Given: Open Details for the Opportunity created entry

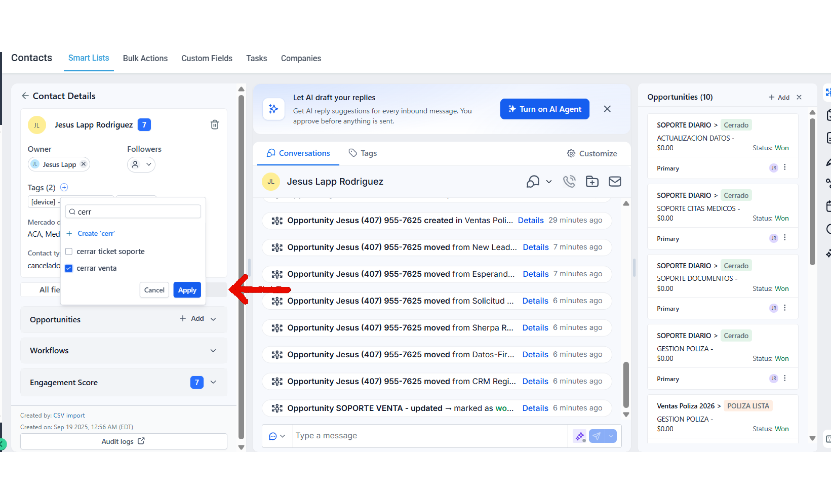Looking at the screenshot, I should [x=530, y=220].
